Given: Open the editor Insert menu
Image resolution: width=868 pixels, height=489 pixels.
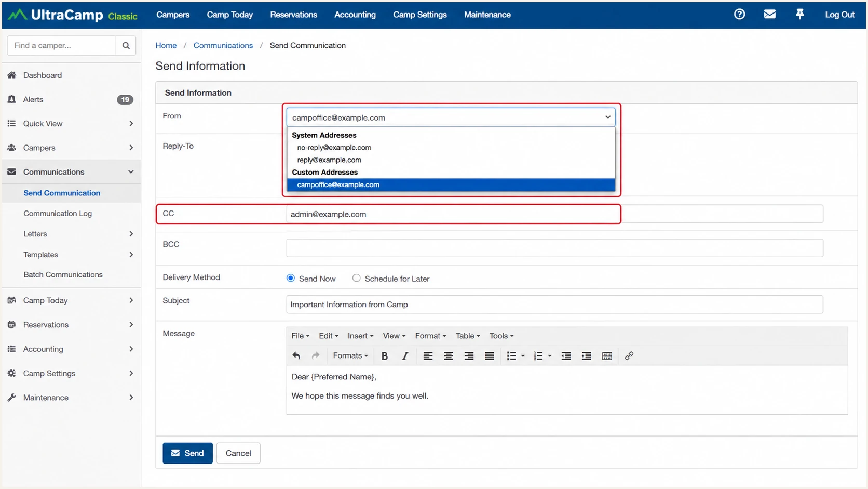Looking at the screenshot, I should pos(360,336).
